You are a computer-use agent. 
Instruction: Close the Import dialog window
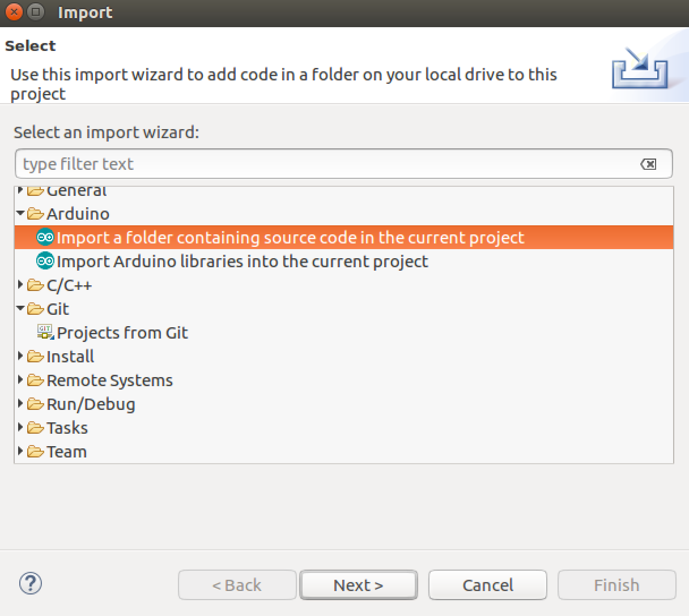pos(14,12)
